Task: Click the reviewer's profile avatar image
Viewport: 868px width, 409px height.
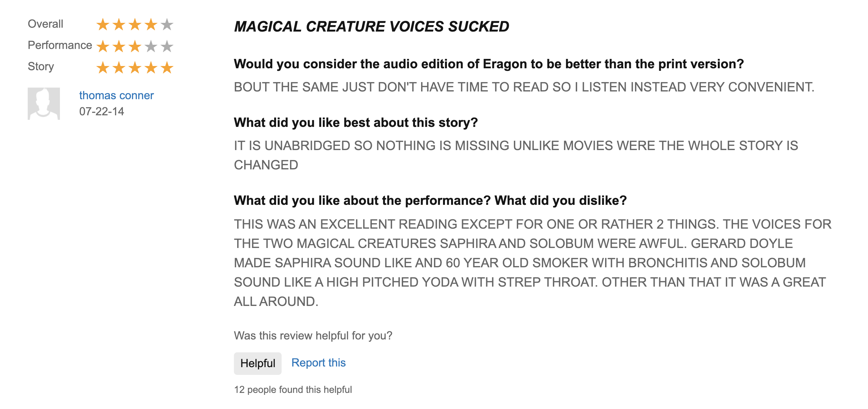Action: click(x=44, y=103)
